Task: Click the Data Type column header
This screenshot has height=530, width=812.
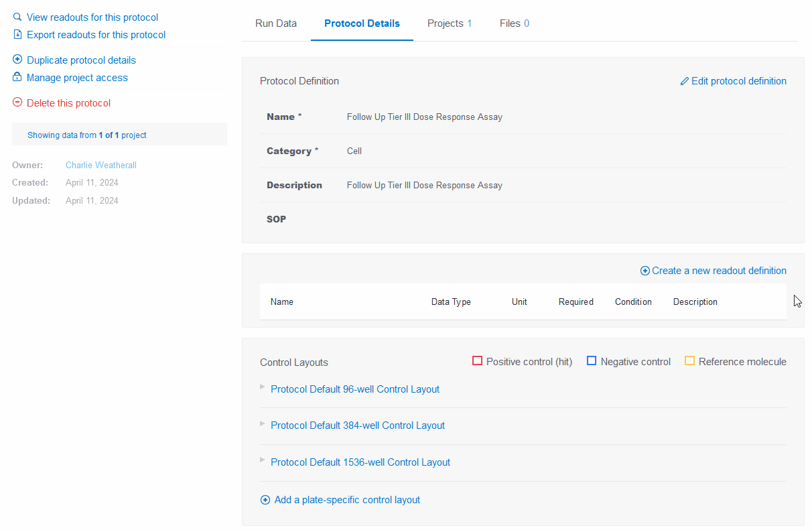Action: (451, 302)
